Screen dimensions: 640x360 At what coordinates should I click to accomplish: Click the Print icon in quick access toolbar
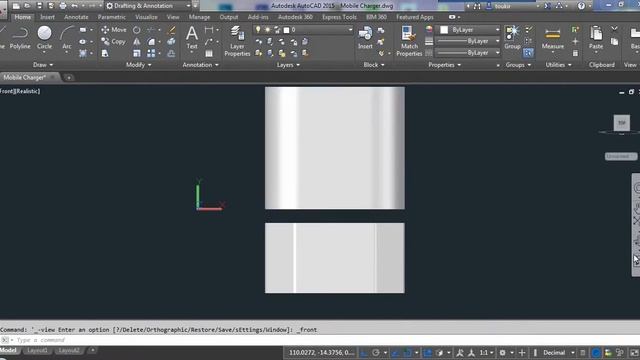[x=63, y=6]
